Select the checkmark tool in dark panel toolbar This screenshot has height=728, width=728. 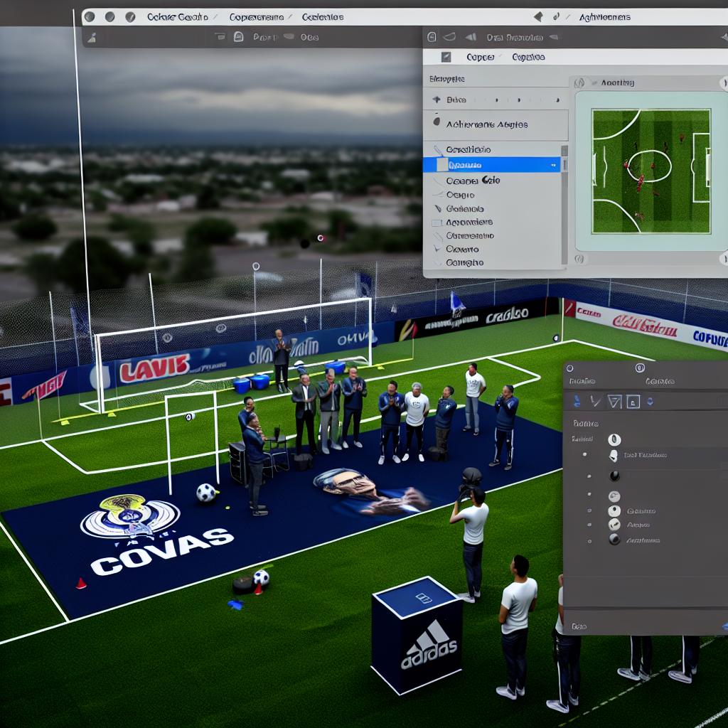(x=595, y=402)
